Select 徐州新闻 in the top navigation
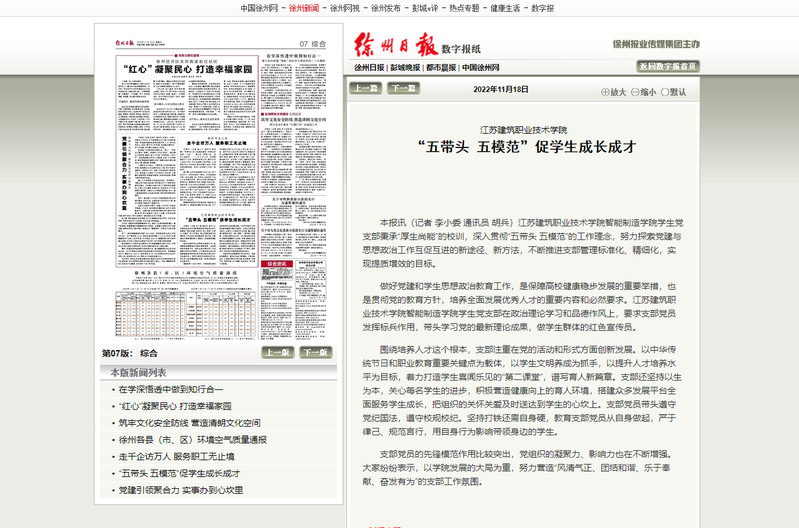799x528 pixels. click(304, 7)
